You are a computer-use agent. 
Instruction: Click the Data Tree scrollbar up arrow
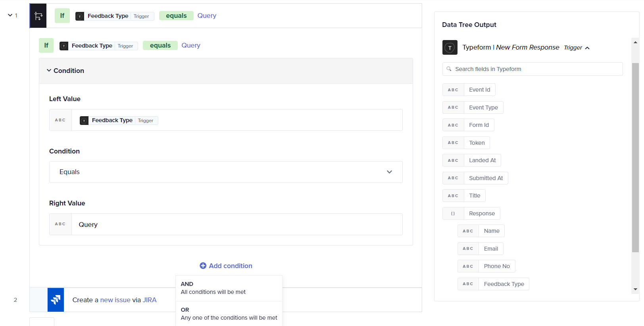(636, 42)
